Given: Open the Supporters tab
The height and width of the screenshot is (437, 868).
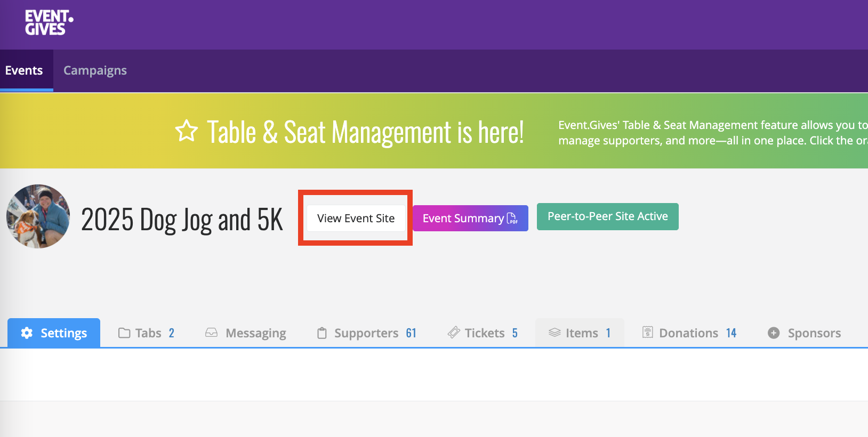Looking at the screenshot, I should tap(367, 333).
